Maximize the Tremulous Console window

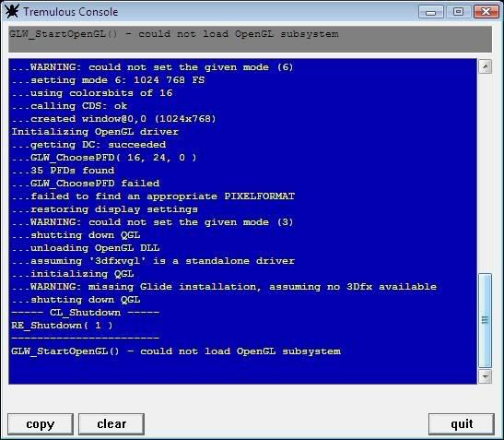click(x=458, y=12)
